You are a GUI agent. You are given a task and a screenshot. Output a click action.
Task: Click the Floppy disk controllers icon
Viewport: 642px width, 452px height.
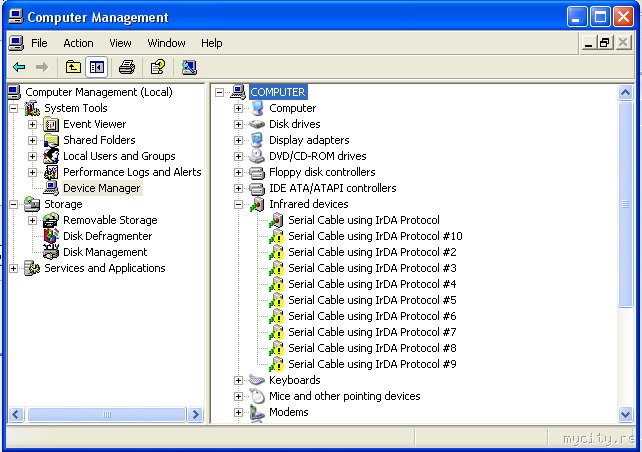tap(257, 172)
